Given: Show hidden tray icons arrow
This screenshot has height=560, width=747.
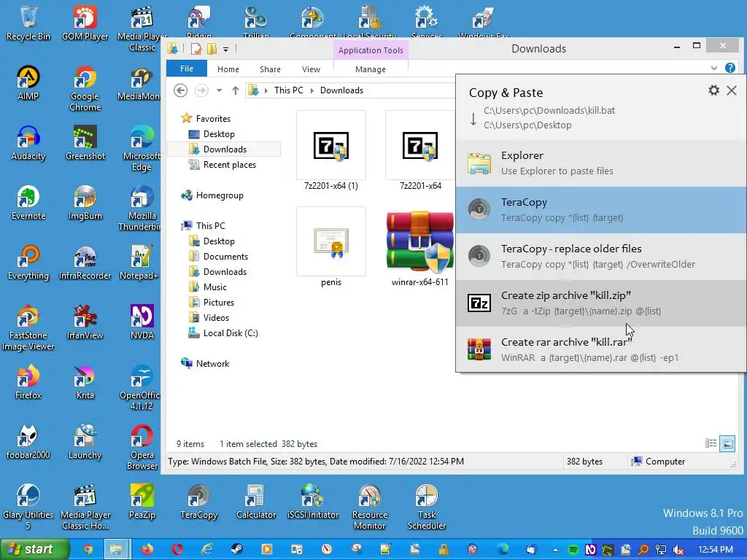Looking at the screenshot, I should click(555, 550).
